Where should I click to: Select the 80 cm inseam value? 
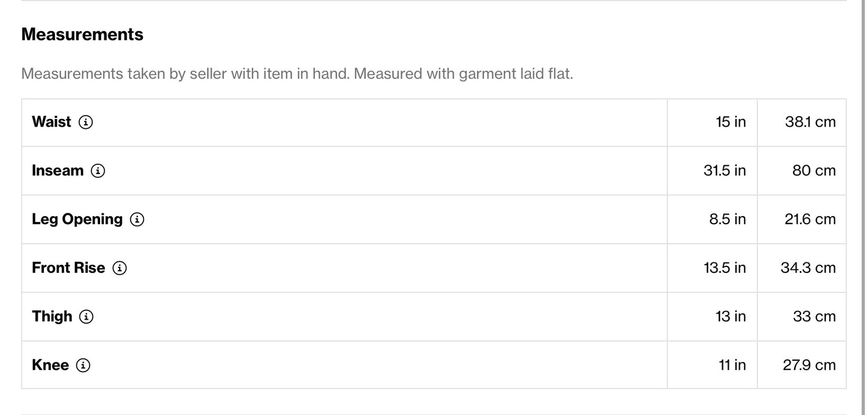click(814, 171)
